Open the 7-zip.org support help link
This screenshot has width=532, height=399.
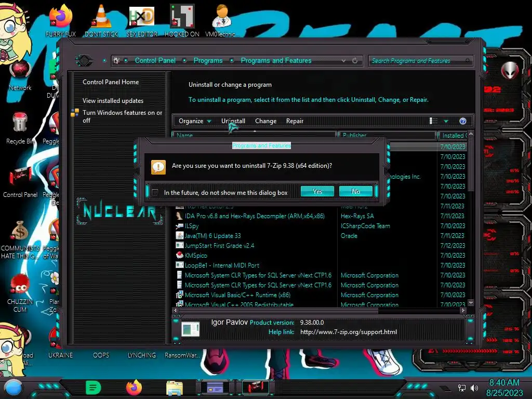[x=349, y=332]
